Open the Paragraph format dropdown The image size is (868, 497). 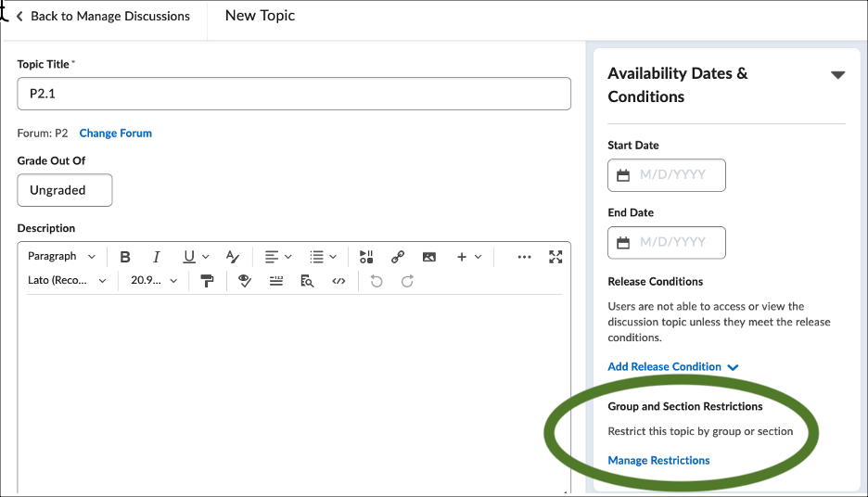(x=61, y=256)
